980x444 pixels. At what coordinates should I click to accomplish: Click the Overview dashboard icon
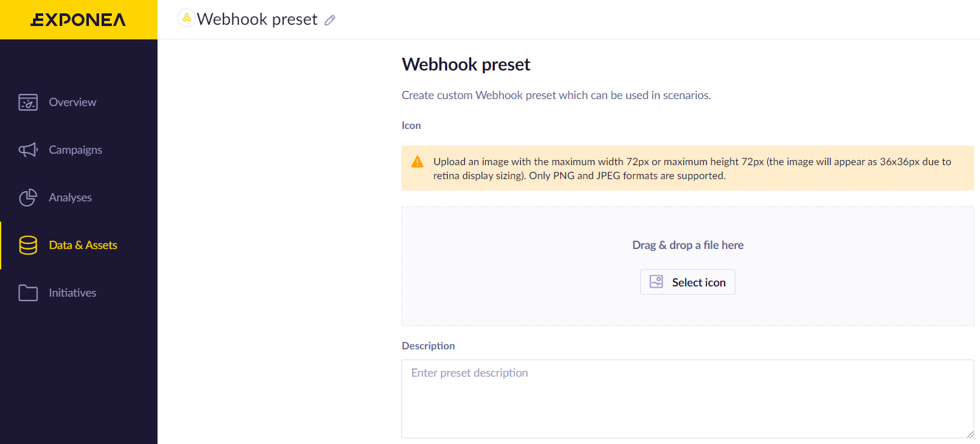coord(28,102)
